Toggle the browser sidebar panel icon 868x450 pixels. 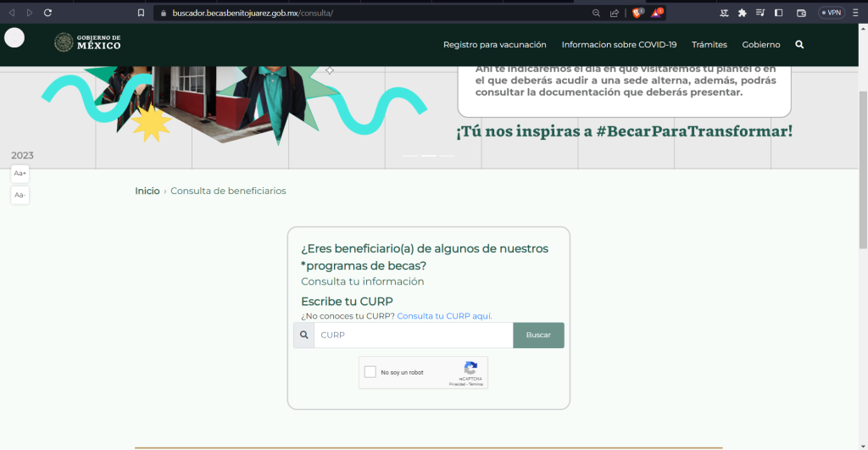pyautogui.click(x=778, y=13)
